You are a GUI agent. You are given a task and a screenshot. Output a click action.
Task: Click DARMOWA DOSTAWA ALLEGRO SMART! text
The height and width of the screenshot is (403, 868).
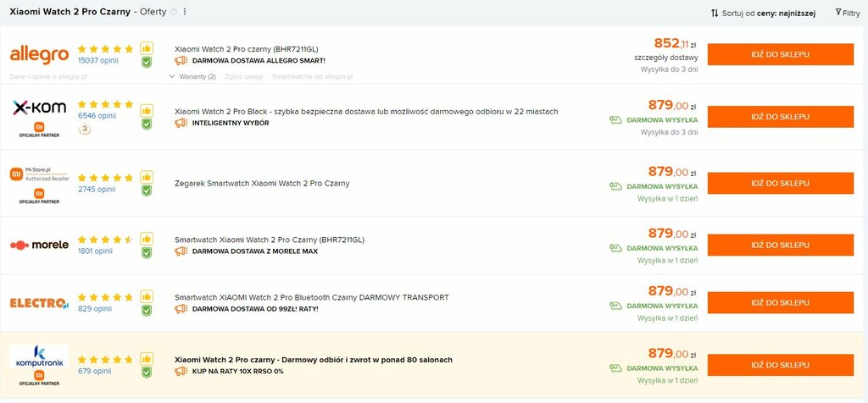click(259, 61)
